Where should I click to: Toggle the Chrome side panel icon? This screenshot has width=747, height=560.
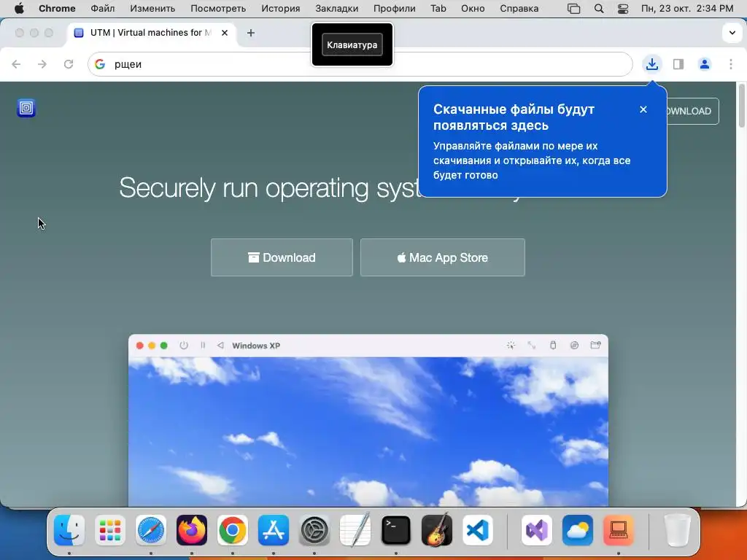678,64
